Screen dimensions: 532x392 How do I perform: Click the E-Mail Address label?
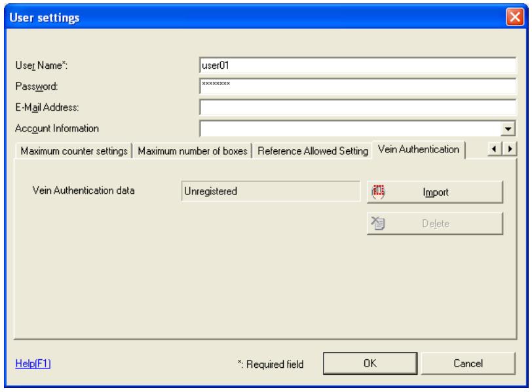coord(47,107)
